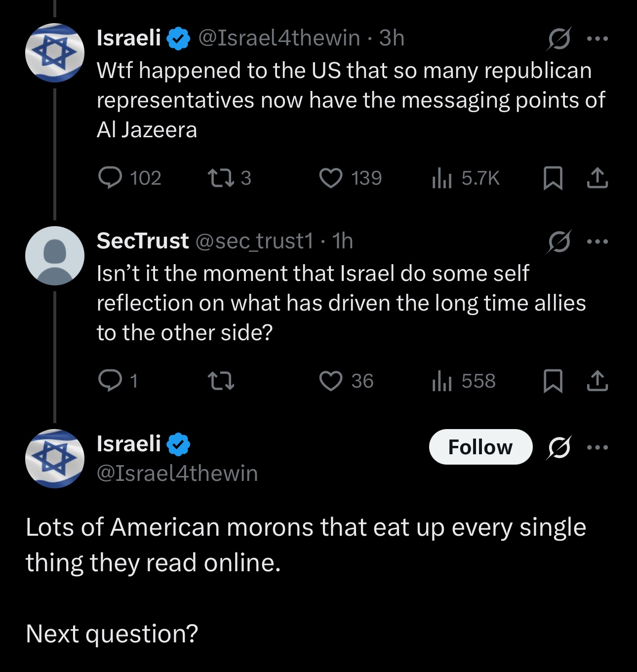Follow the Israeli account
The width and height of the screenshot is (637, 672).
[x=480, y=447]
